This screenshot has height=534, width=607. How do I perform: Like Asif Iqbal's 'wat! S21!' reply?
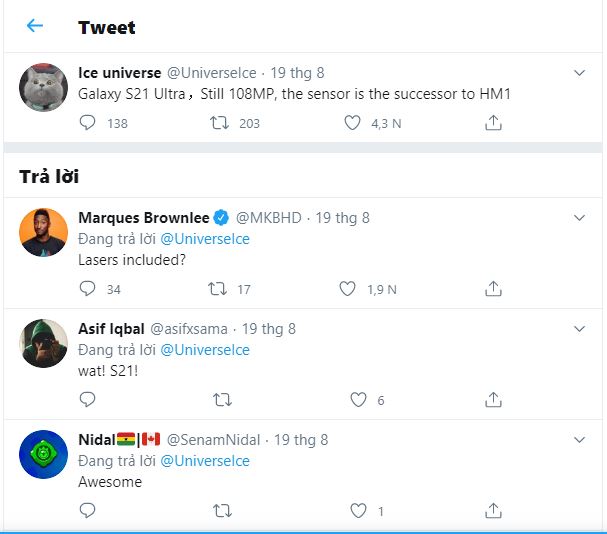click(x=358, y=400)
